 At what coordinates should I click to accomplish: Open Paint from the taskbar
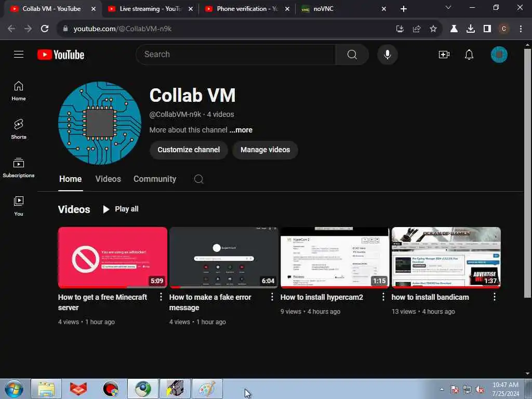pos(207,389)
